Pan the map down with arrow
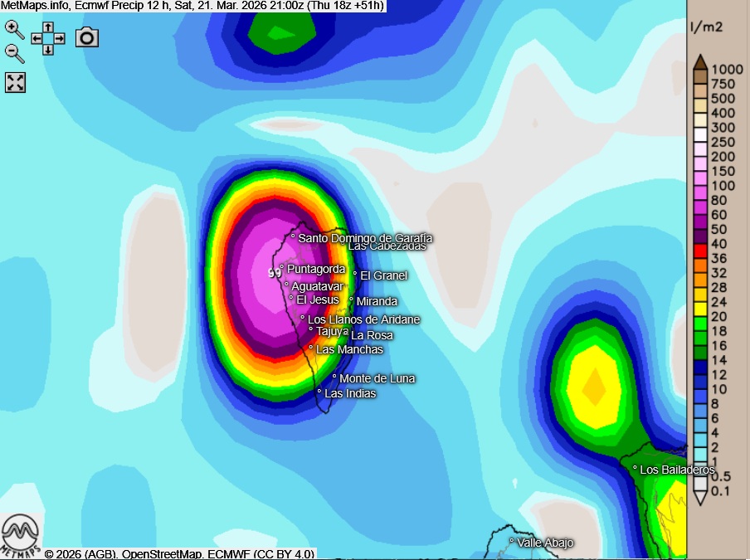The image size is (750, 560). (48, 50)
